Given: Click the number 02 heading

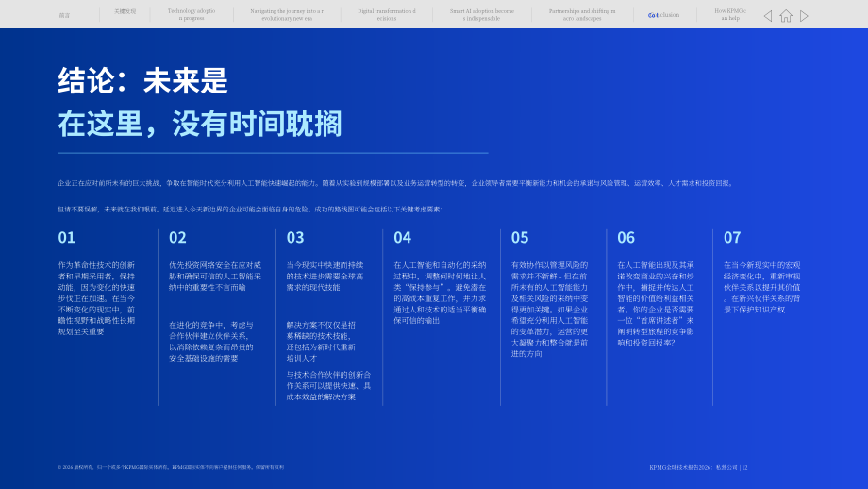Looking at the screenshot, I should click(177, 238).
